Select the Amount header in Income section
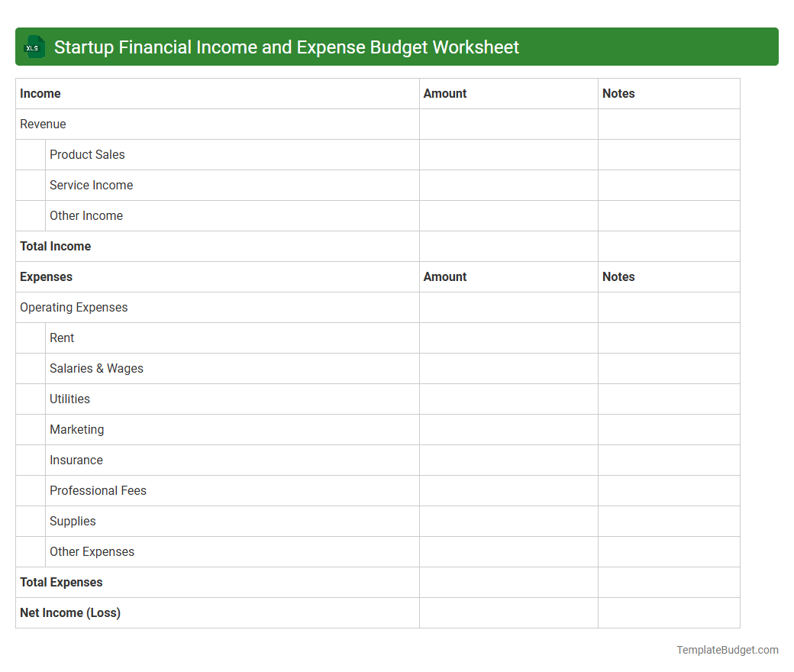The image size is (794, 672). pyautogui.click(x=444, y=93)
